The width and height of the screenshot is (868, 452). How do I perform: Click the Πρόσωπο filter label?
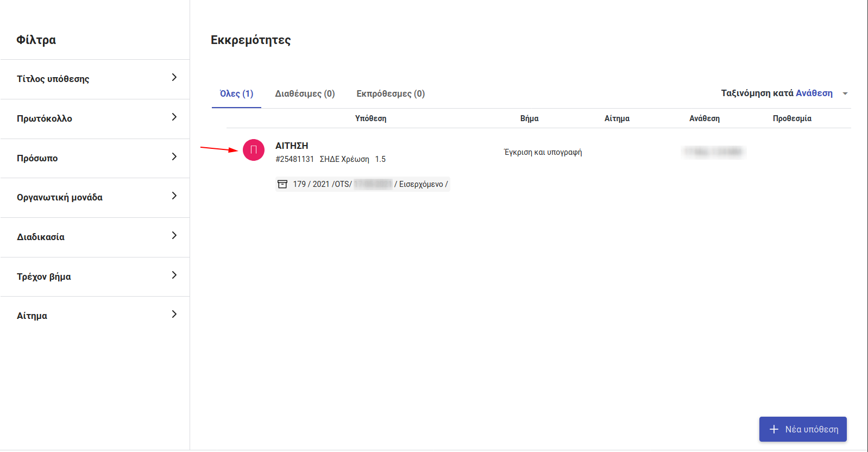[37, 158]
